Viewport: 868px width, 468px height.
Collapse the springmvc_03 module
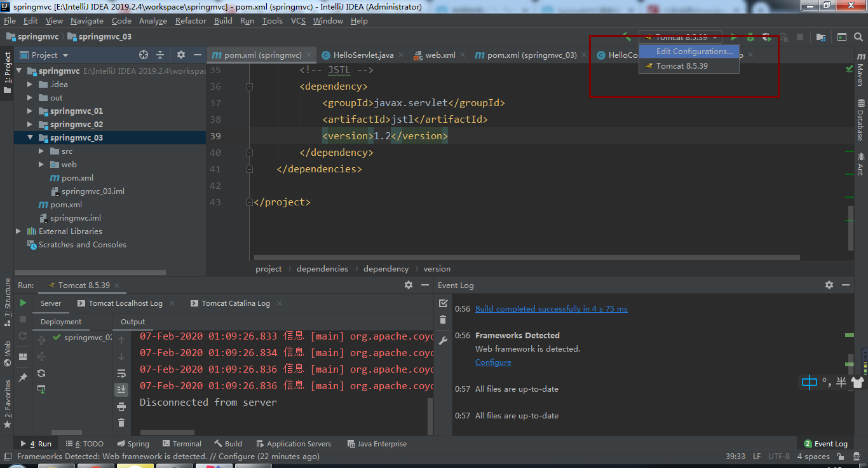coord(30,138)
